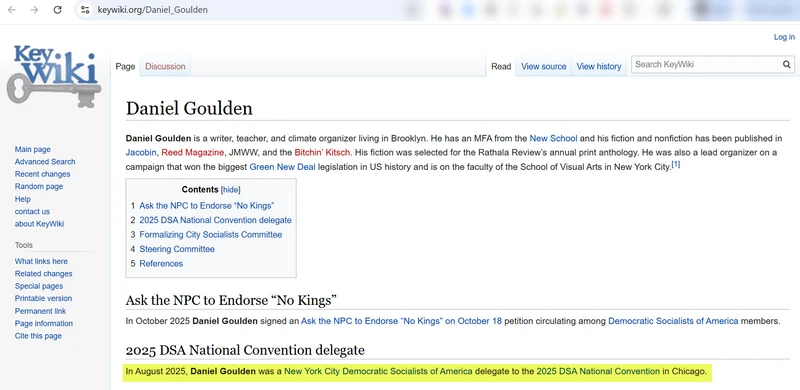
Task: Open Page information link
Action: click(43, 323)
